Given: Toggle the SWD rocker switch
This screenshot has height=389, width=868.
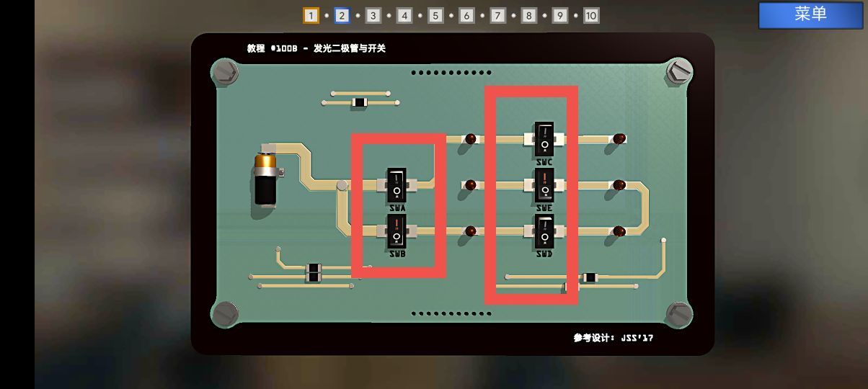Looking at the screenshot, I should (x=544, y=232).
